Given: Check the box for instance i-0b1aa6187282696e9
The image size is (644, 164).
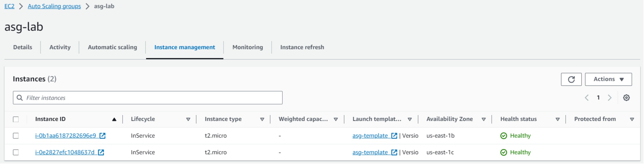Looking at the screenshot, I should (x=16, y=136).
